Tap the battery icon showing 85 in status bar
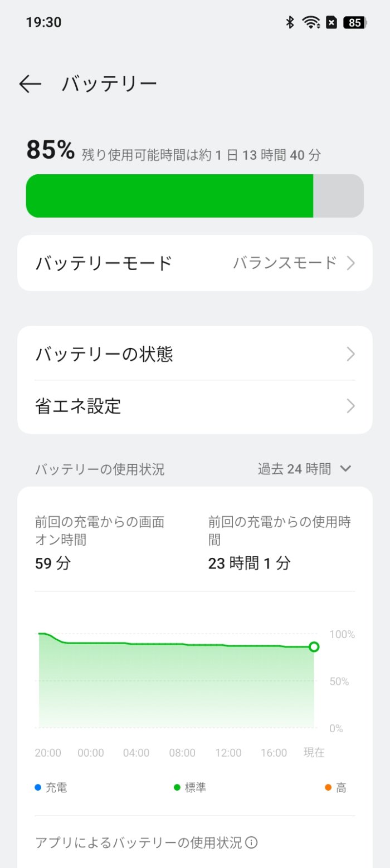The height and width of the screenshot is (868, 390). coord(353,23)
